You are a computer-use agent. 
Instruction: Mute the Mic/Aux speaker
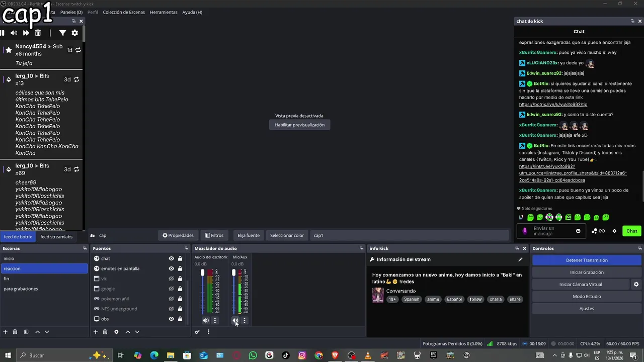(x=235, y=320)
